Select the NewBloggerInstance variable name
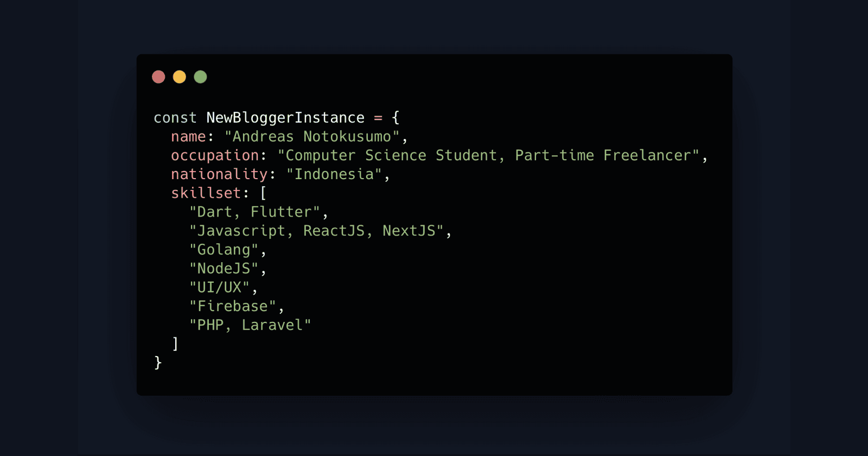Image resolution: width=868 pixels, height=456 pixels. 285,118
